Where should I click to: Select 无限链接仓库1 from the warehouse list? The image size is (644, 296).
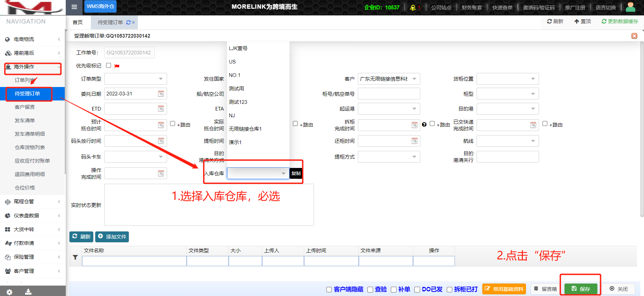point(245,129)
